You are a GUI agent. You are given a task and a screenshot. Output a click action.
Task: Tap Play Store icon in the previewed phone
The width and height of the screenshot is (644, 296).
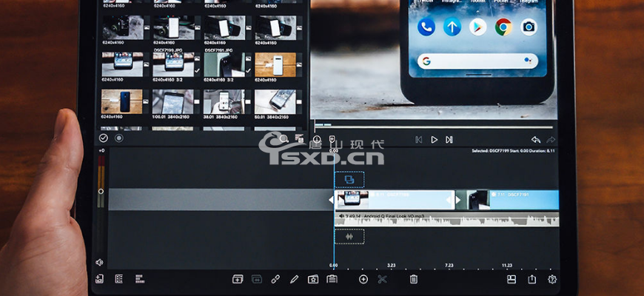click(477, 27)
